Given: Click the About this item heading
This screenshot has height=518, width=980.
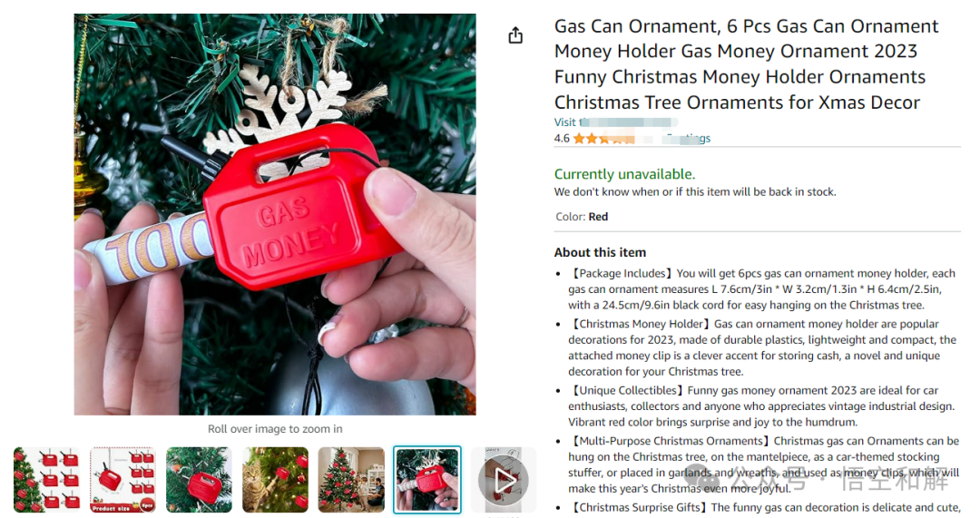Looking at the screenshot, I should click(600, 252).
